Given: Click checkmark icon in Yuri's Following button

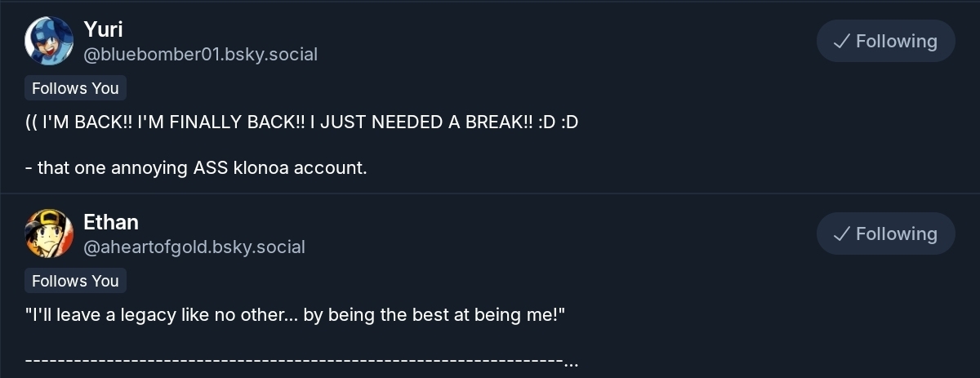Looking at the screenshot, I should [x=842, y=42].
